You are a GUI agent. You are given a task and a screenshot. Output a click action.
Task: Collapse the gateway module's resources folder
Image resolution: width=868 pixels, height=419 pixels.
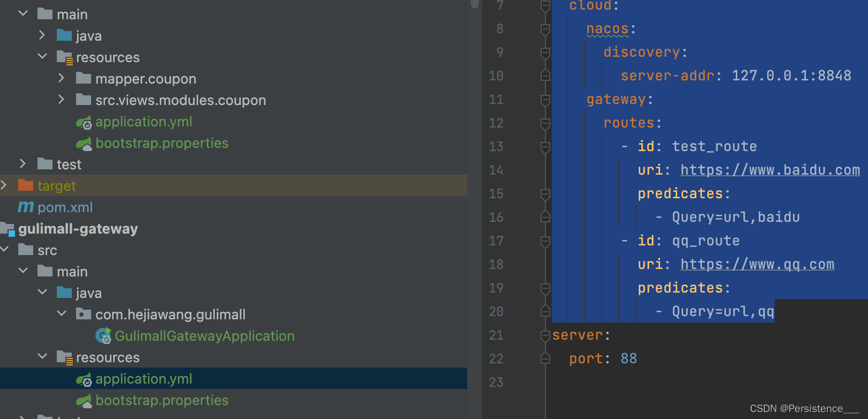click(x=42, y=356)
